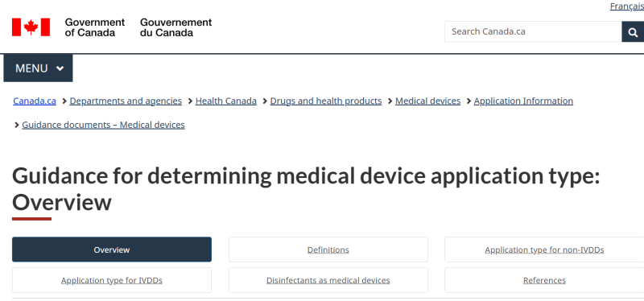Go to the References tab
The height and width of the screenshot is (301, 644).
(x=544, y=280)
